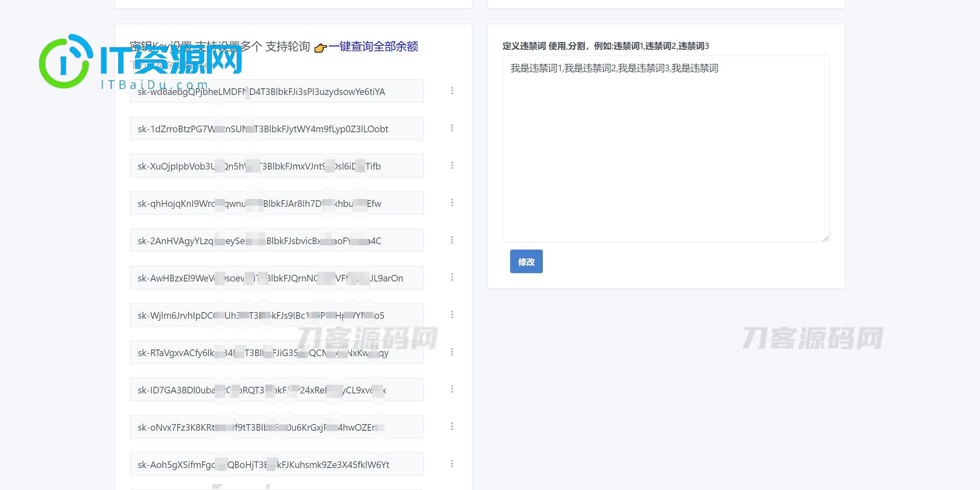
Task: Open options menu for key sk-ID7GA38Dl0uba
Action: tap(452, 389)
